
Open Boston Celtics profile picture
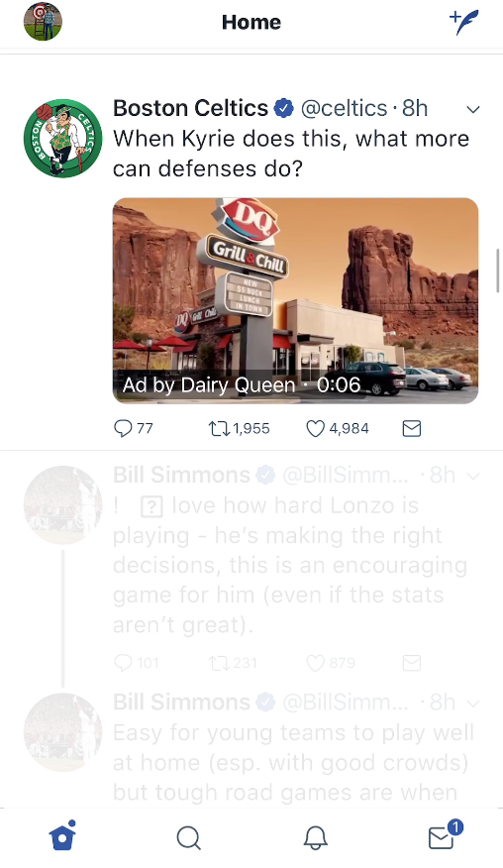tap(63, 139)
